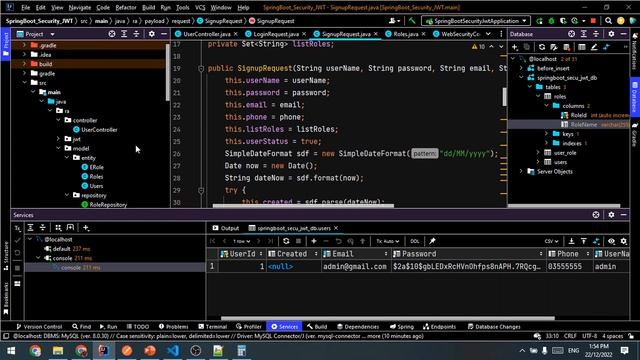Expand all in Project panel toolbar
640x360 pixels.
point(124,34)
